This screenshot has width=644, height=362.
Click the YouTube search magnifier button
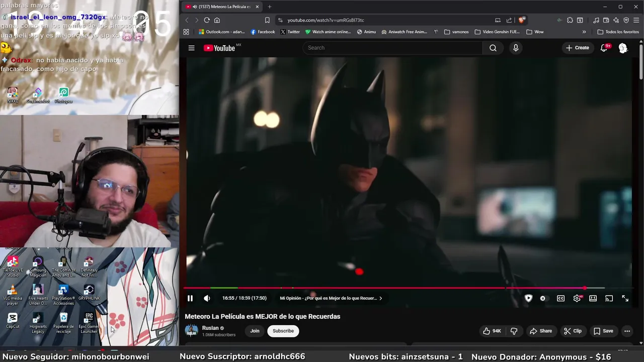[x=493, y=48]
